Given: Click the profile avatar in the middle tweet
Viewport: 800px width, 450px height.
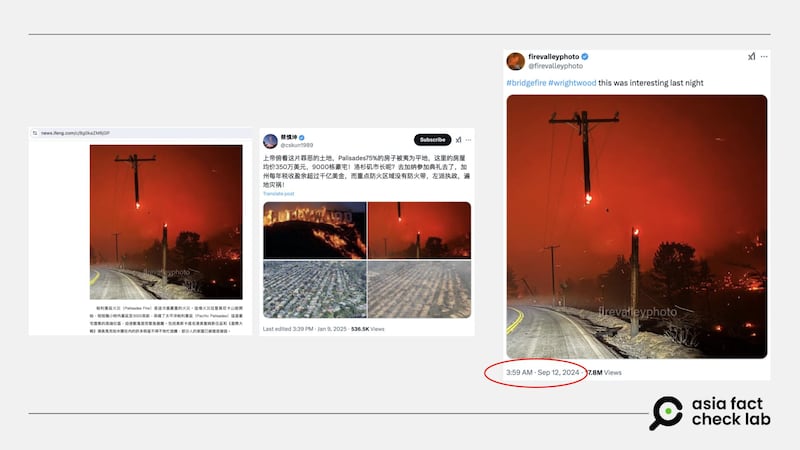Looking at the screenshot, I should click(270, 141).
